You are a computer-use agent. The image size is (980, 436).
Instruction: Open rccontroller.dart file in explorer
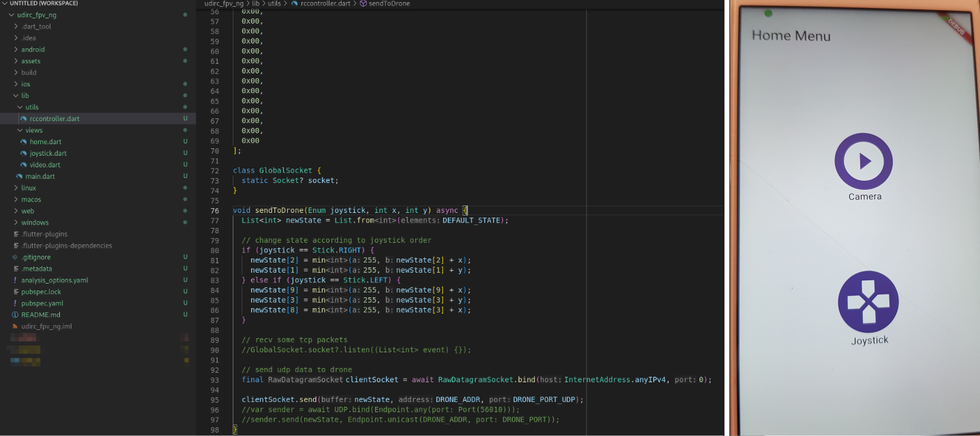click(54, 118)
